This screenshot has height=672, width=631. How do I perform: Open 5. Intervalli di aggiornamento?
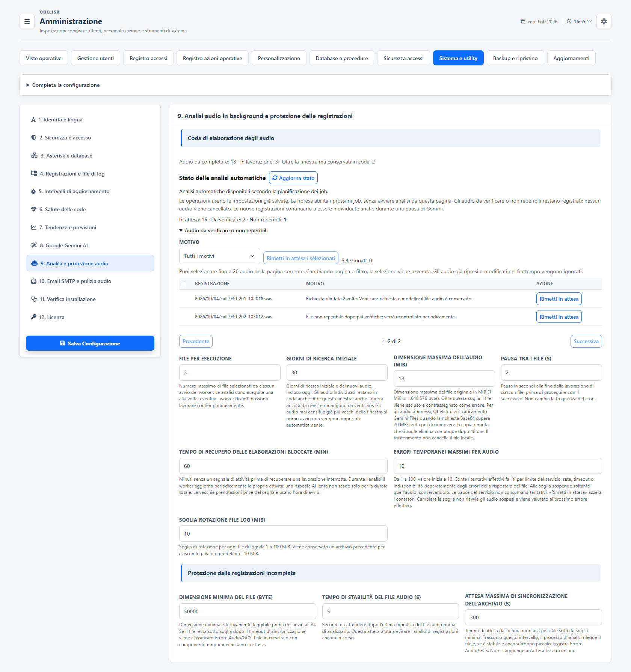pyautogui.click(x=90, y=191)
